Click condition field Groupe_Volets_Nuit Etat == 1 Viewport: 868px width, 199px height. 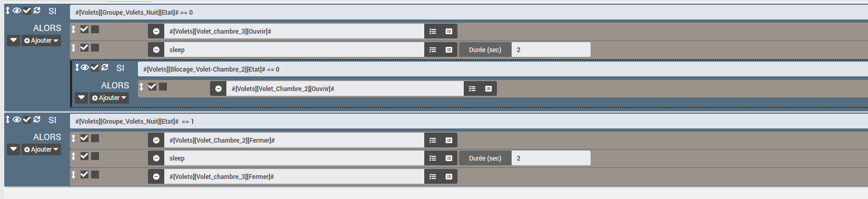pos(468,121)
